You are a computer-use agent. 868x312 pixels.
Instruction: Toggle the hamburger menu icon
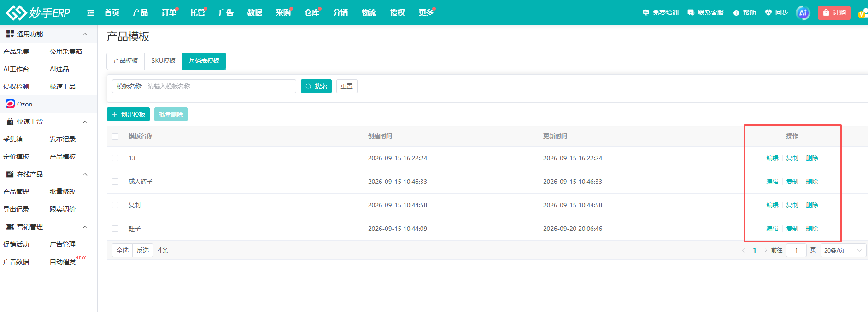[91, 13]
